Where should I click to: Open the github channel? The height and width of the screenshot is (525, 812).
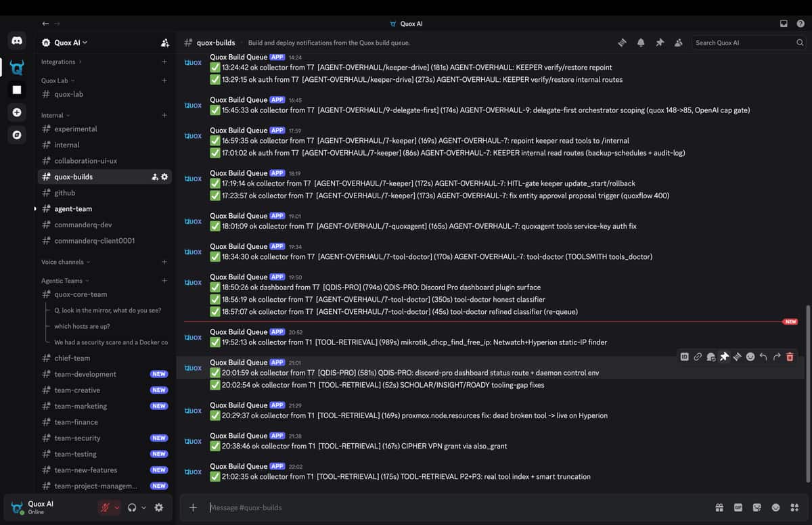pos(105,193)
